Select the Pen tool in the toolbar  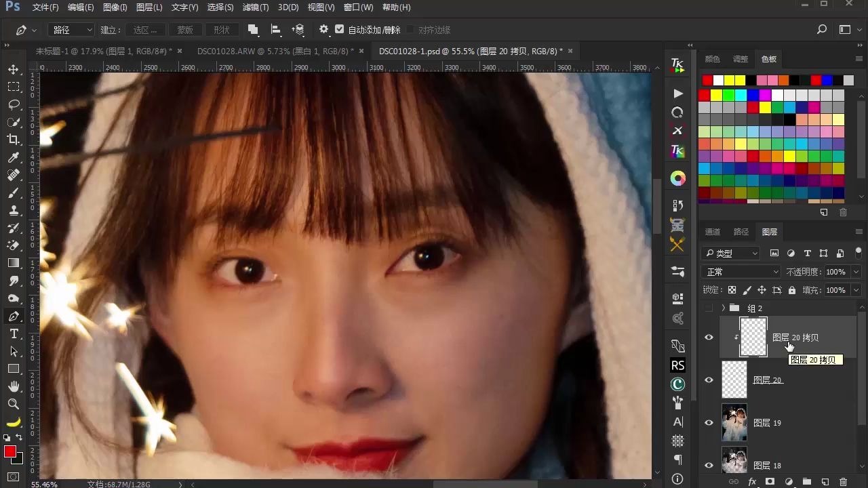(x=14, y=316)
